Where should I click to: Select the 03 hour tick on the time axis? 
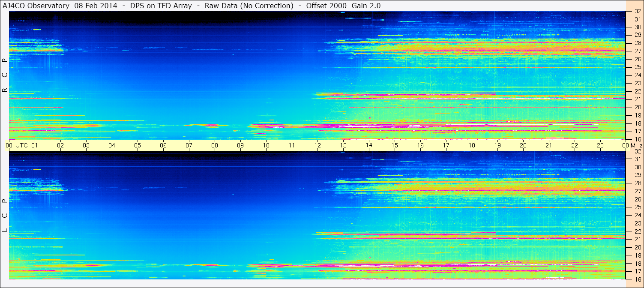pos(86,145)
